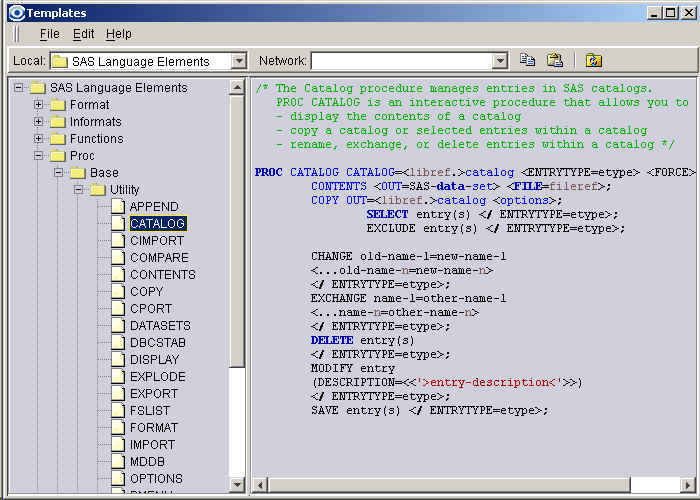The width and height of the screenshot is (700, 500).
Task: Click the Format folder icon in tree
Action: (x=58, y=105)
